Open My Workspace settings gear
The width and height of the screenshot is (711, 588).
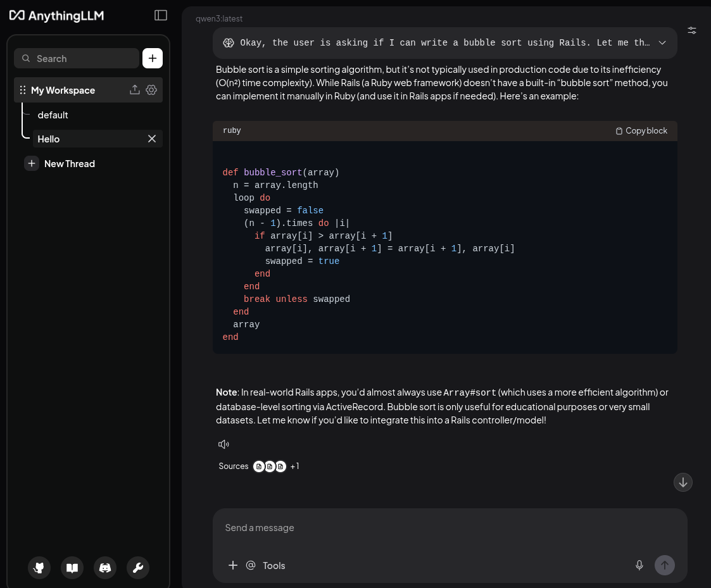tap(151, 90)
